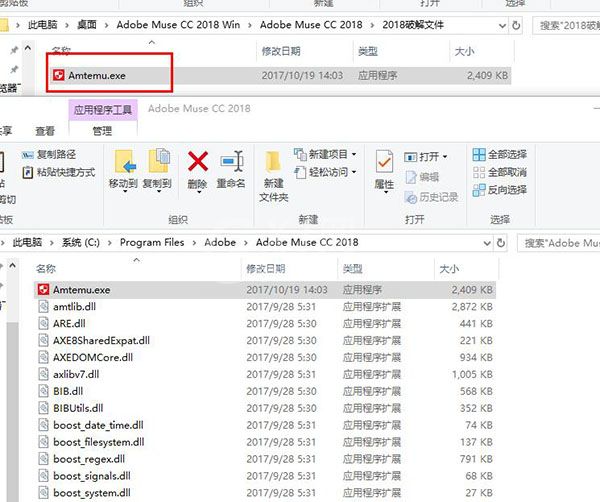Open the Open (打开) dropdown in ribbon
Screen dimensions: 600x502
pyautogui.click(x=426, y=157)
